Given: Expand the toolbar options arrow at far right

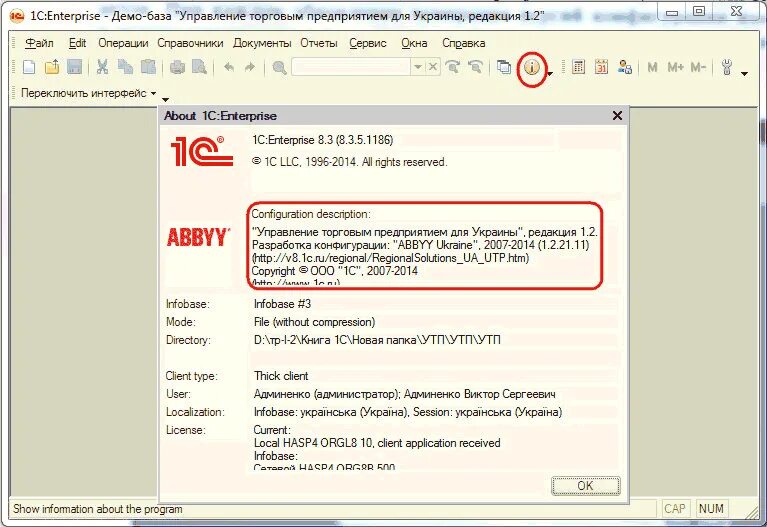Looking at the screenshot, I should pos(744,74).
